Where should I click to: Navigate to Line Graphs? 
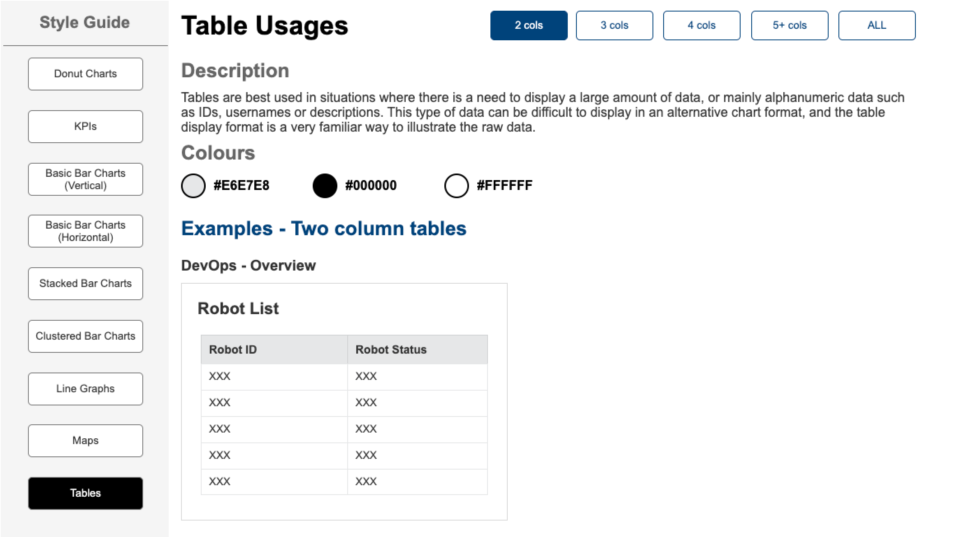[86, 389]
